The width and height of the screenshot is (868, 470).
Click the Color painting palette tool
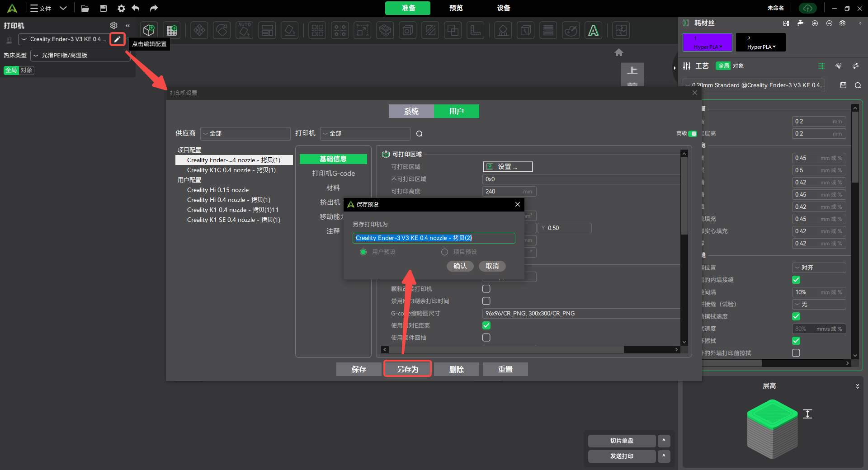coord(571,30)
